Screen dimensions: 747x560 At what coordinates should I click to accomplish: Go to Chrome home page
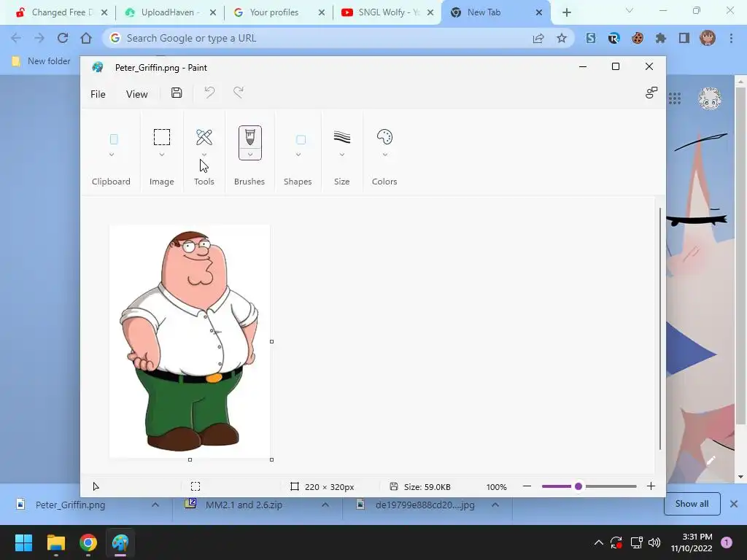click(86, 38)
